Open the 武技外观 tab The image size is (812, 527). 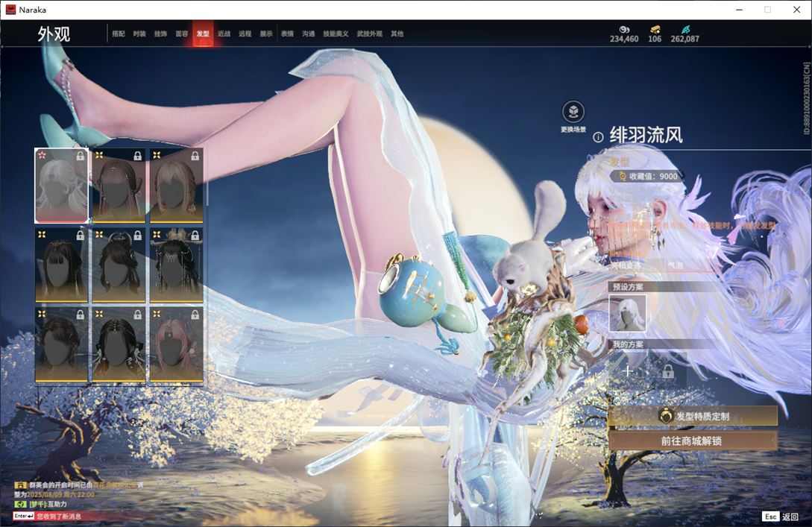pos(369,34)
